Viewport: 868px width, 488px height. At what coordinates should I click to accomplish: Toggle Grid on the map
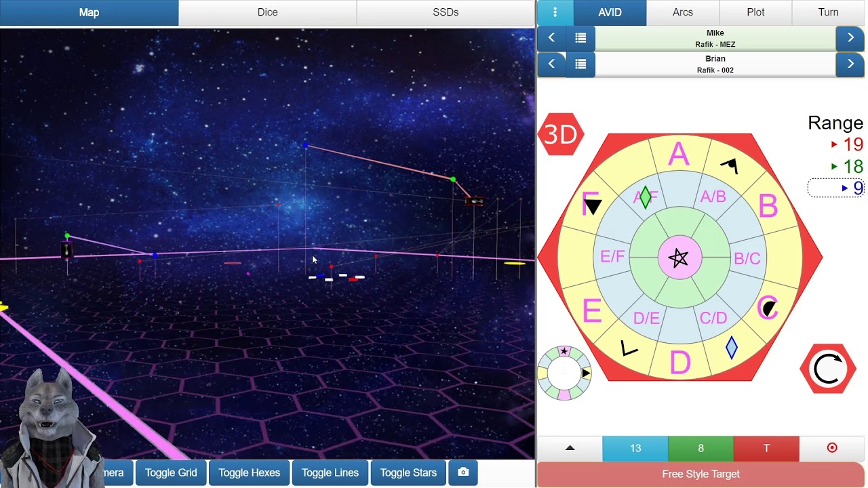click(171, 473)
